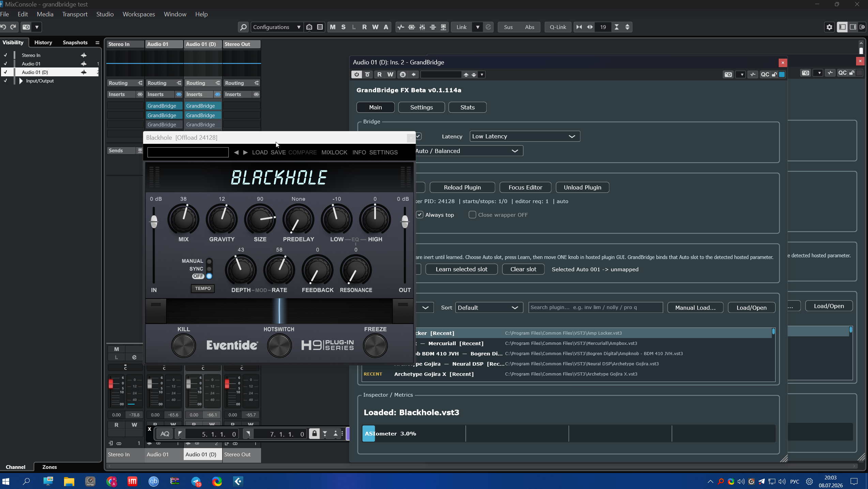
Task: Click the MixConsole setup gear icon
Action: (829, 27)
